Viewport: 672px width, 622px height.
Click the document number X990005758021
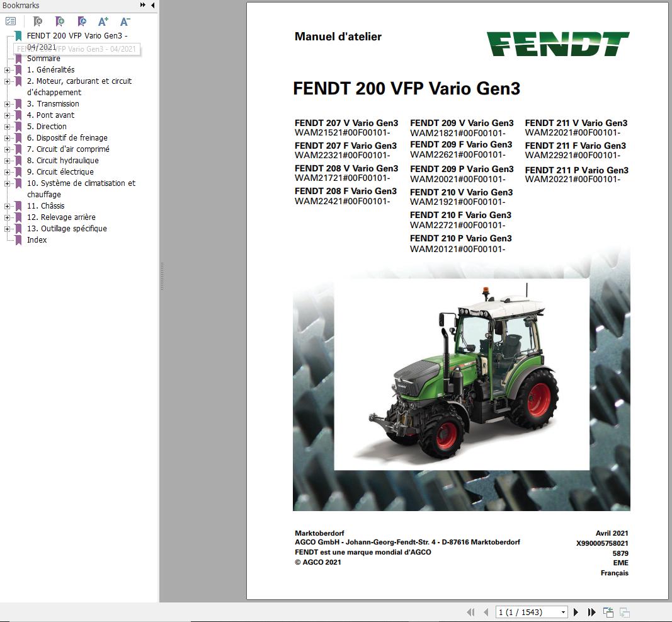click(x=602, y=543)
